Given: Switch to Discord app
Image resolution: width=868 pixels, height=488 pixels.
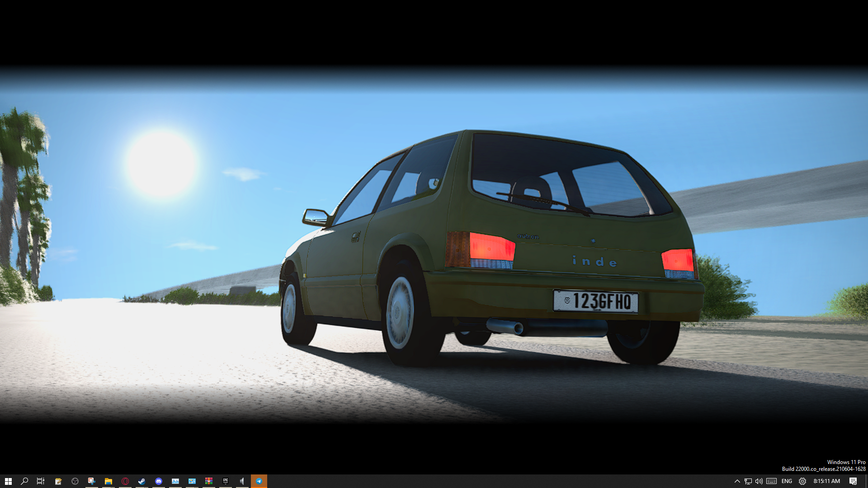Looking at the screenshot, I should point(159,481).
